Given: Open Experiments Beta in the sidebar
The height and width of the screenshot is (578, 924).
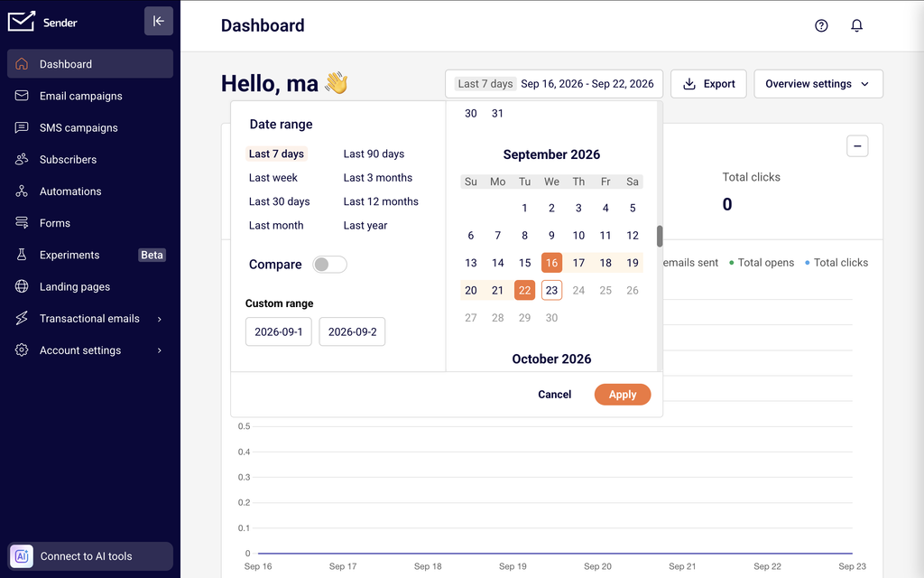Looking at the screenshot, I should pyautogui.click(x=90, y=255).
